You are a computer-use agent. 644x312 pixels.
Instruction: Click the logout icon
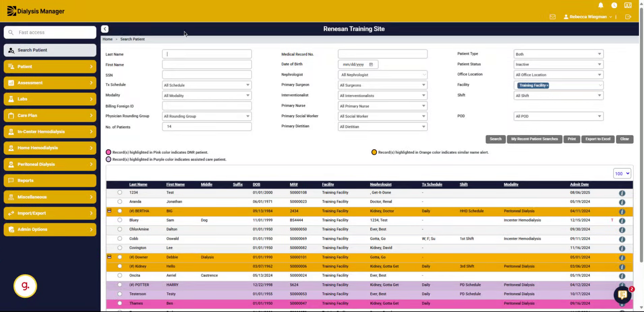[x=628, y=17]
